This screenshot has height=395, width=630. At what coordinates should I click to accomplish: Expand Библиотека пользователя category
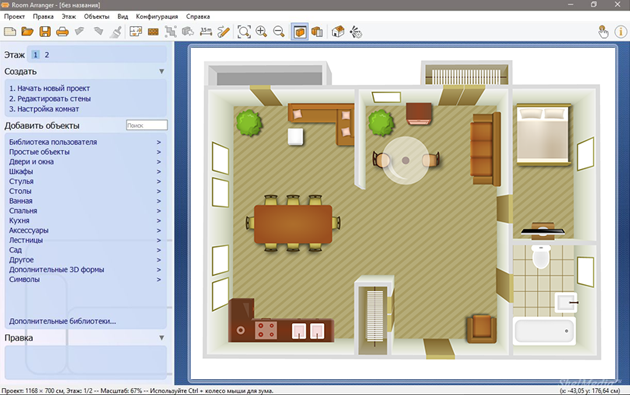(86, 142)
